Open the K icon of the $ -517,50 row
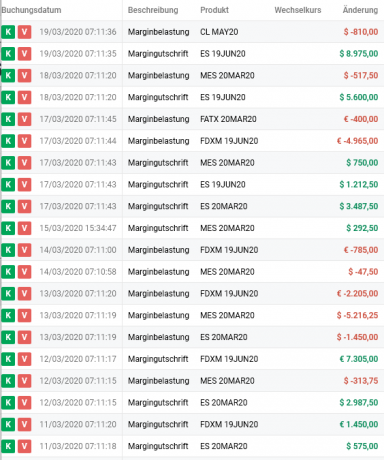Viewport: 384px width, 460px height. 8,76
